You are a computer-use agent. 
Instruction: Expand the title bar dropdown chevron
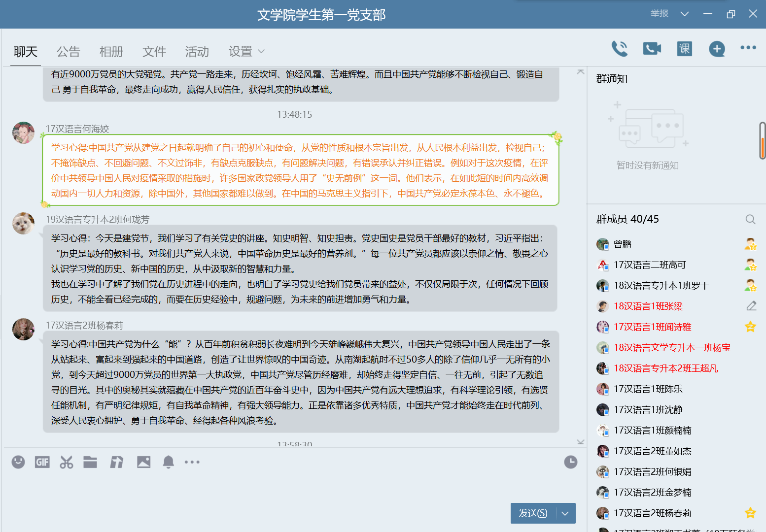[684, 14]
